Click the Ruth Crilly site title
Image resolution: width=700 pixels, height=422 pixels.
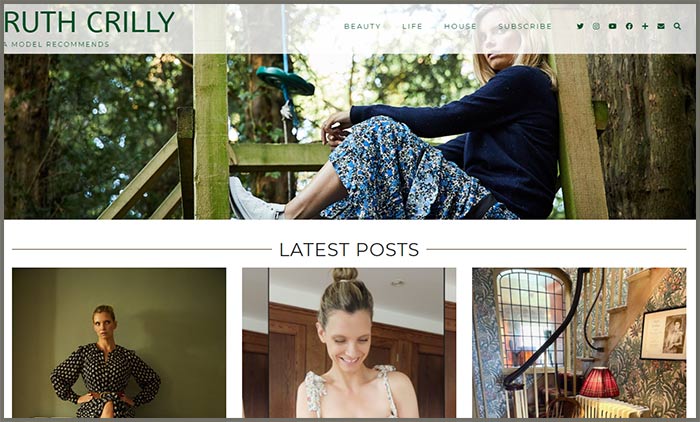[x=89, y=22]
